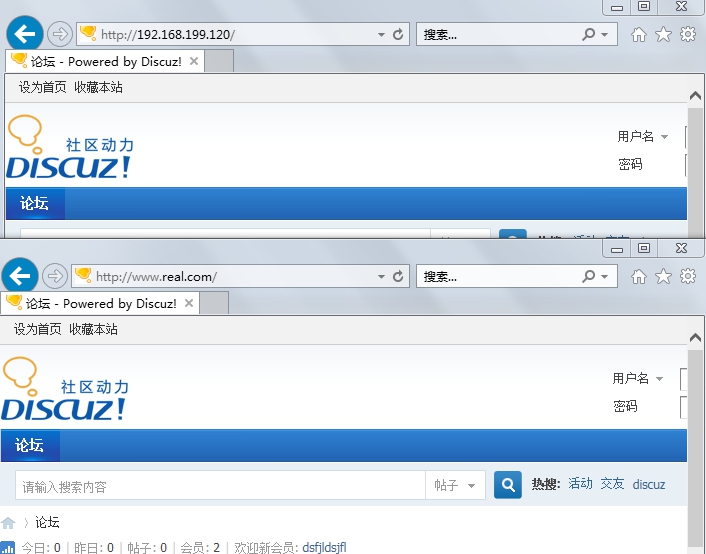Click the back arrow in the 192.168.199.120 window
This screenshot has width=706, height=554.
[x=25, y=34]
